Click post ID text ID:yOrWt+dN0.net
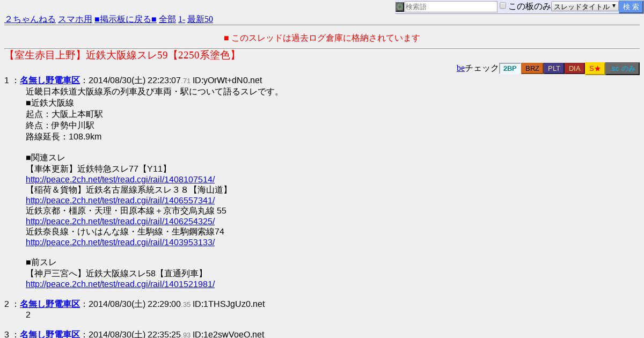Screen dimensions: 644x338 [227, 80]
